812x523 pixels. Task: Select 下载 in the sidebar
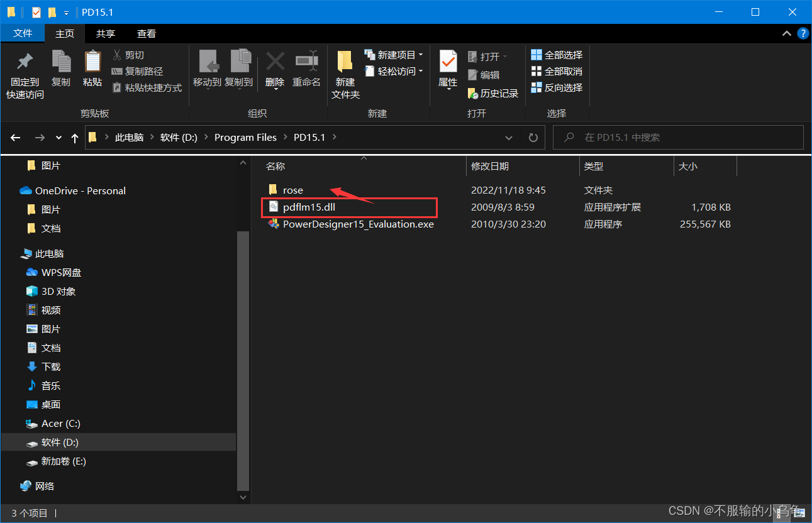(x=43, y=366)
